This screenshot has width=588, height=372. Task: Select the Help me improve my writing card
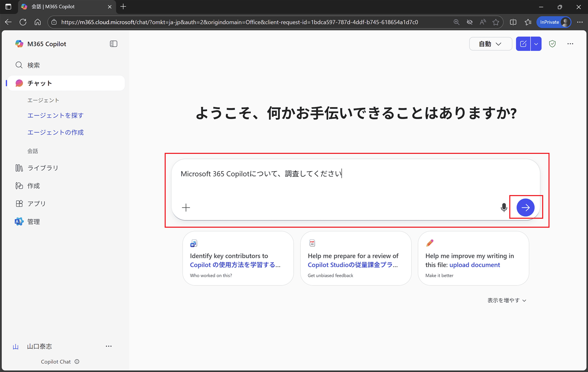(473, 258)
